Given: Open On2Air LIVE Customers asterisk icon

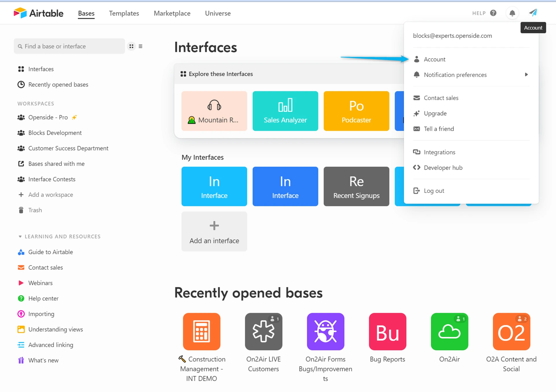Looking at the screenshot, I should (x=263, y=331).
